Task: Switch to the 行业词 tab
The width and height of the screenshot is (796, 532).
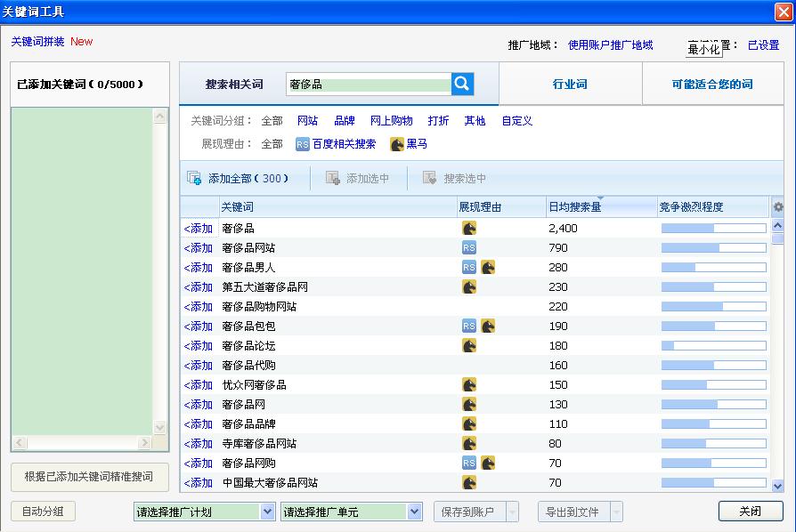Action: point(570,85)
